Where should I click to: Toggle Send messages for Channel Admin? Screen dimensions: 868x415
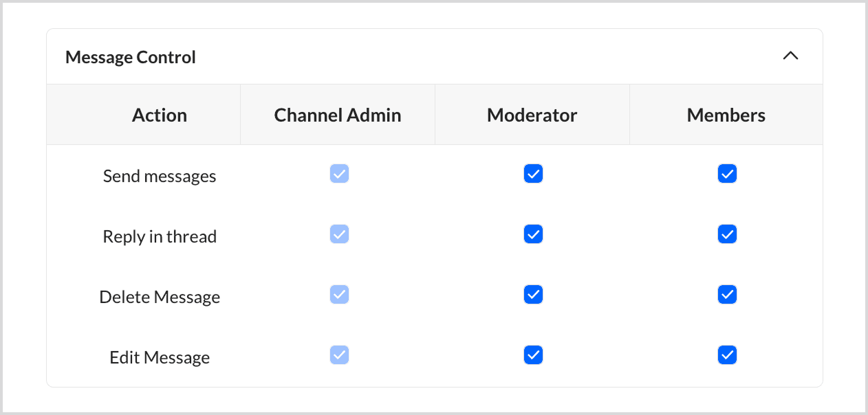[339, 174]
